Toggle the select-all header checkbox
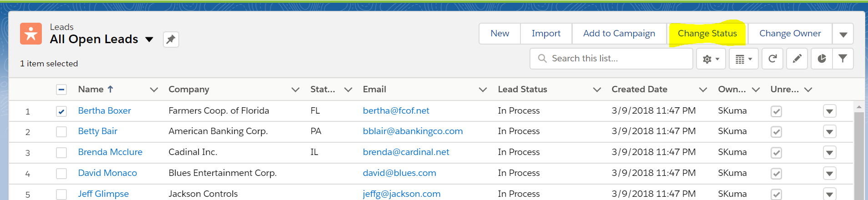Screen dimensions: 868x200 coord(61,90)
